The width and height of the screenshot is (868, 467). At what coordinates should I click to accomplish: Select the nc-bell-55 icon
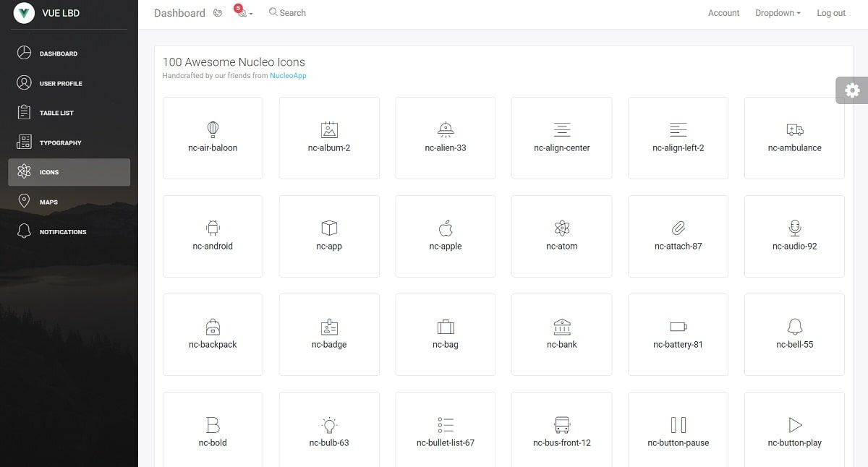click(x=794, y=334)
